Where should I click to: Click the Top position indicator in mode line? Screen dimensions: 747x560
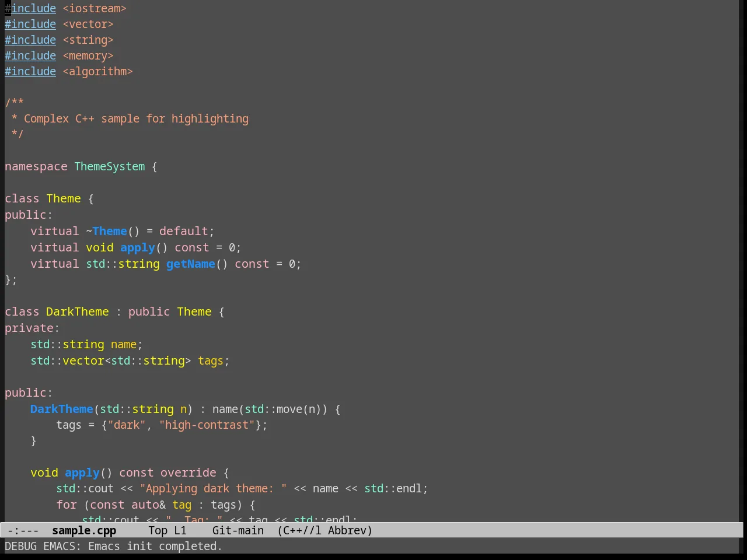(x=158, y=531)
